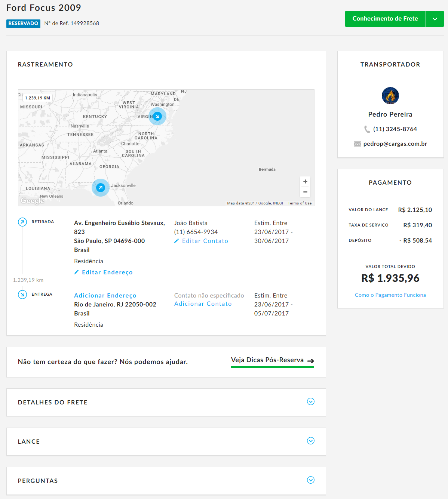Viewport: 448px width, 499px height.
Task: Click the phone icon beside carrier number
Action: 367,129
